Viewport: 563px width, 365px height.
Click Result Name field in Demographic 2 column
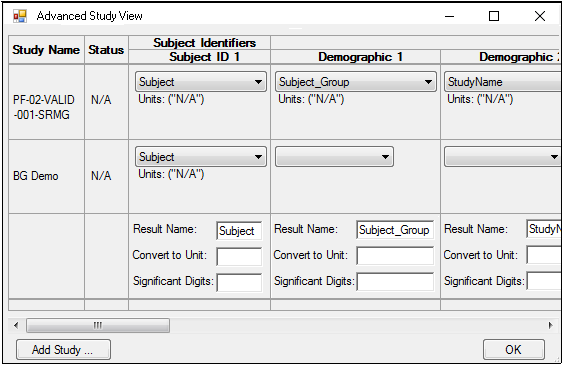coord(544,229)
